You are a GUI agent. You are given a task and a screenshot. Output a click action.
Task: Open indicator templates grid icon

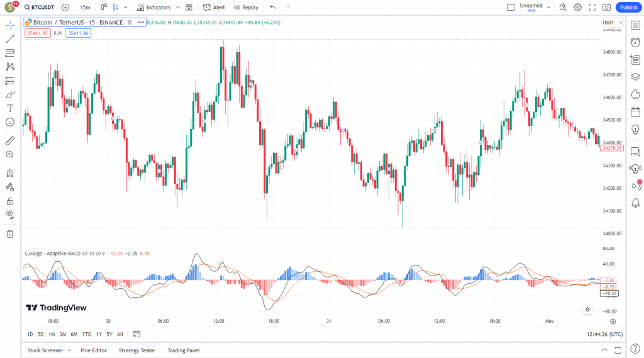point(189,8)
